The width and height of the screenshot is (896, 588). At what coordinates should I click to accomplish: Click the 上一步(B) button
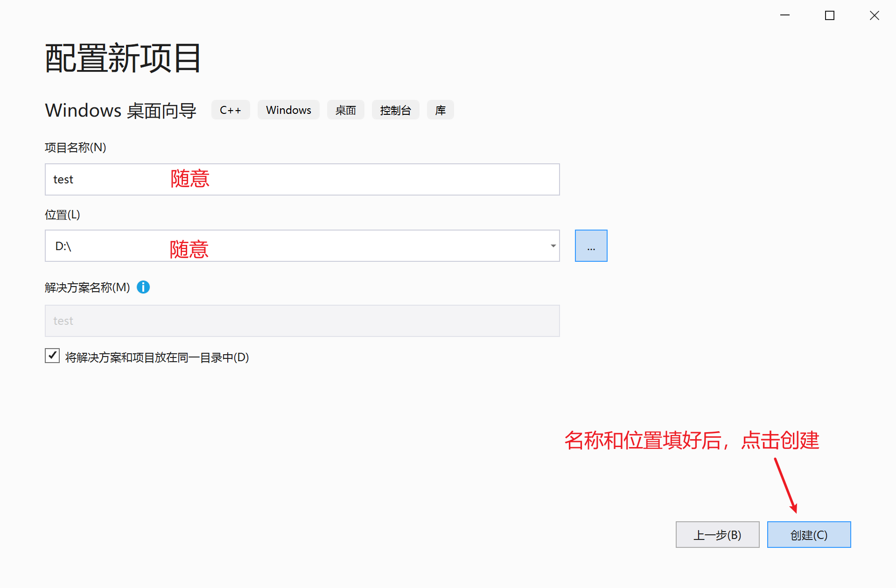point(717,535)
